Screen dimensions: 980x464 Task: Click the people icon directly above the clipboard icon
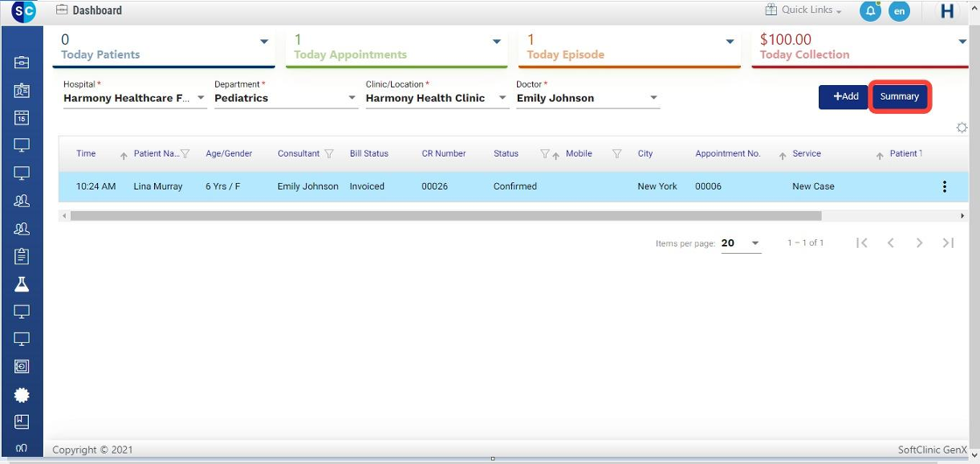pos(21,228)
